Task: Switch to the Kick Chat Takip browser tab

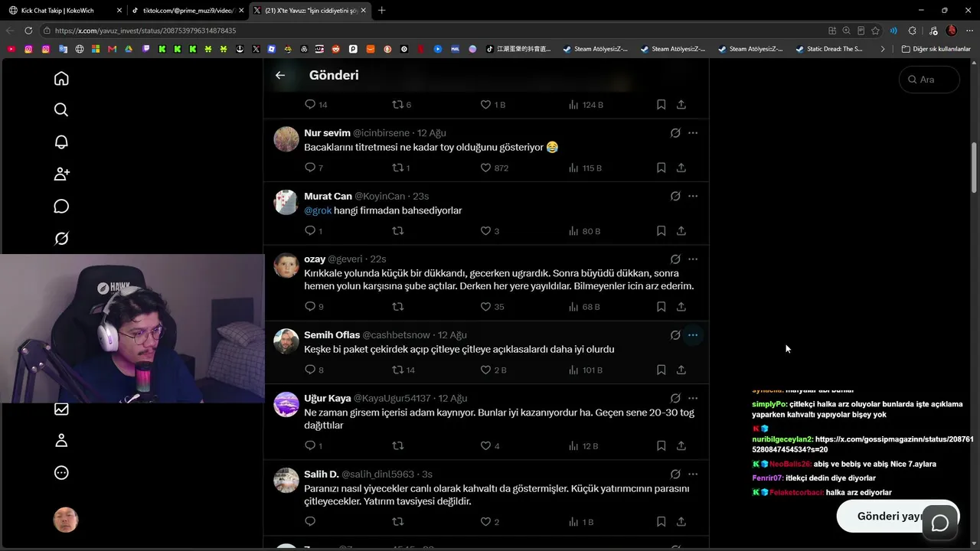Action: point(64,11)
